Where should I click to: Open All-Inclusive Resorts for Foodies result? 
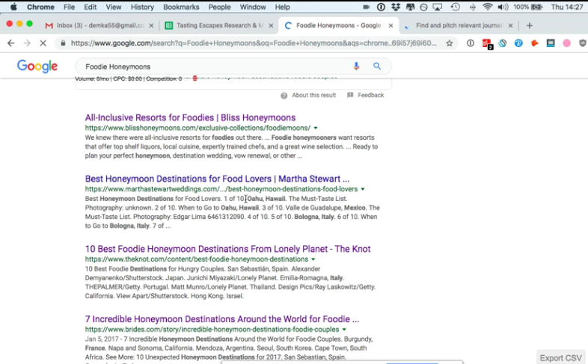(x=190, y=117)
